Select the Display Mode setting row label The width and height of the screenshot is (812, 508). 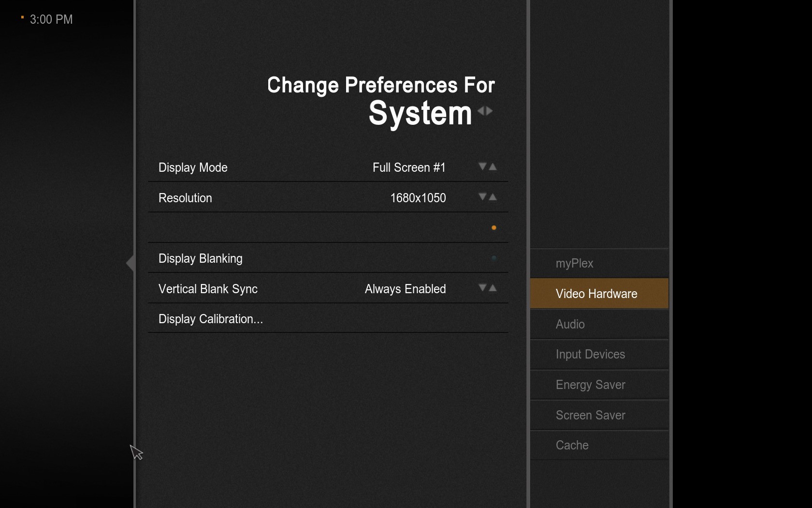coord(193,167)
